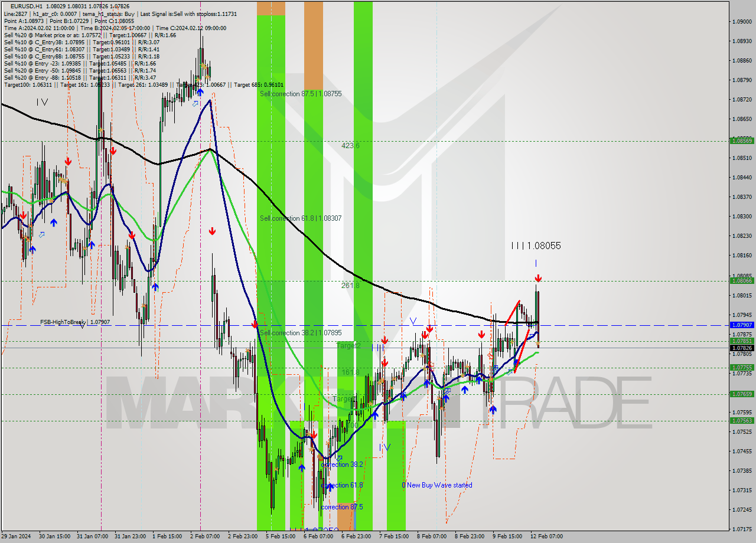
Task: Click the 'Time C:2024.02.12 09:00:00' text
Action: (x=193, y=28)
